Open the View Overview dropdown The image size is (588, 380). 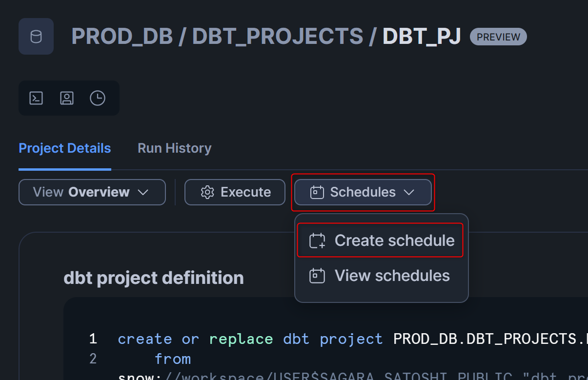click(x=92, y=192)
